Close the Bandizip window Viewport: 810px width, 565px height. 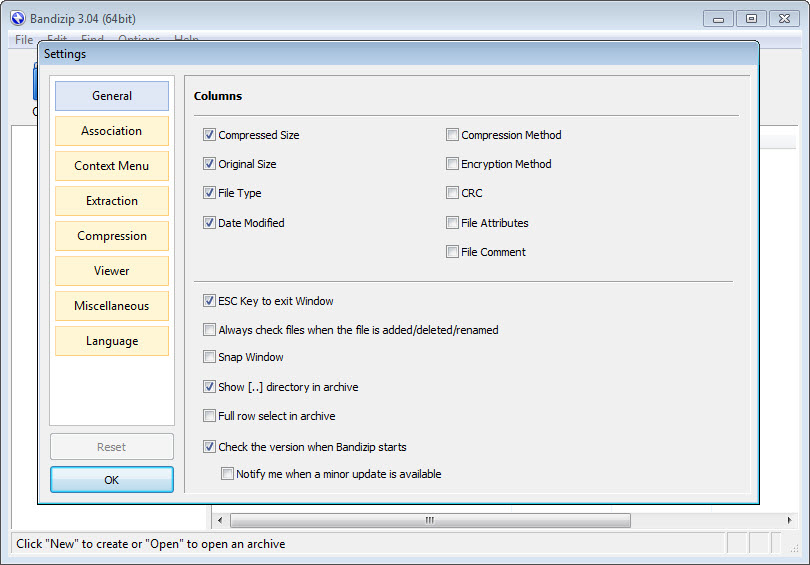[x=784, y=19]
